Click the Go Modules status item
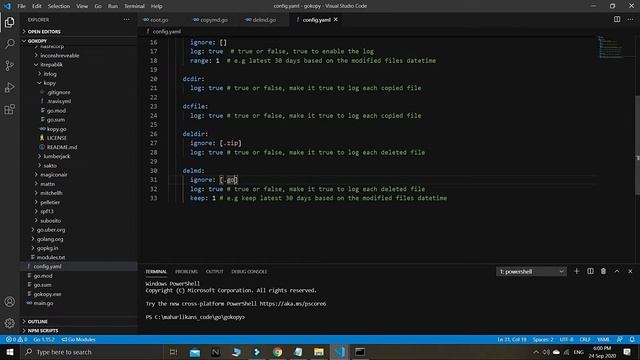The image size is (640, 360). click(x=78, y=340)
